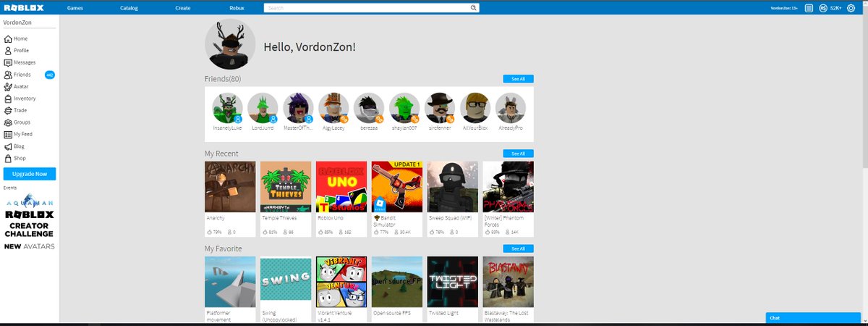Click the Search input field
Viewport: 868px width, 326px height.
(367, 8)
